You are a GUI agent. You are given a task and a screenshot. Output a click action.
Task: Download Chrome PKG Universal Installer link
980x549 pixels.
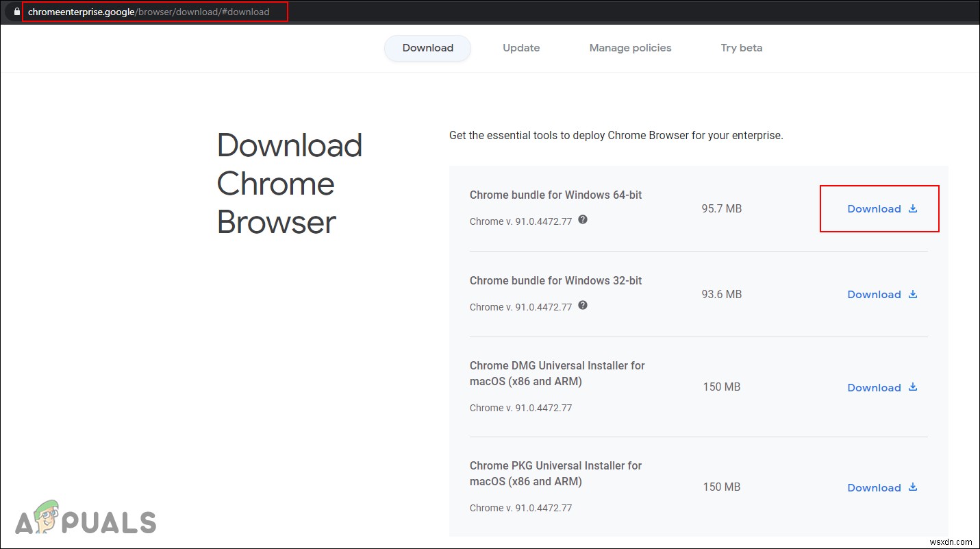coord(874,488)
